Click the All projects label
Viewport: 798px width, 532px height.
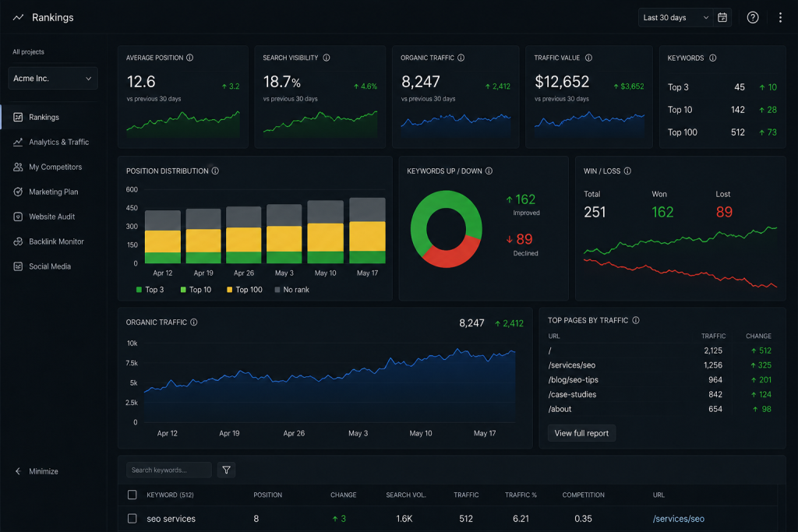click(x=29, y=52)
